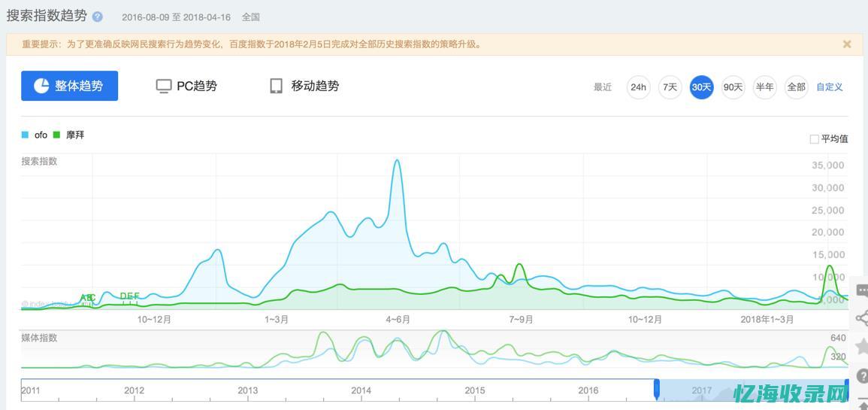
Task: Show 全部 history range
Action: [796, 87]
